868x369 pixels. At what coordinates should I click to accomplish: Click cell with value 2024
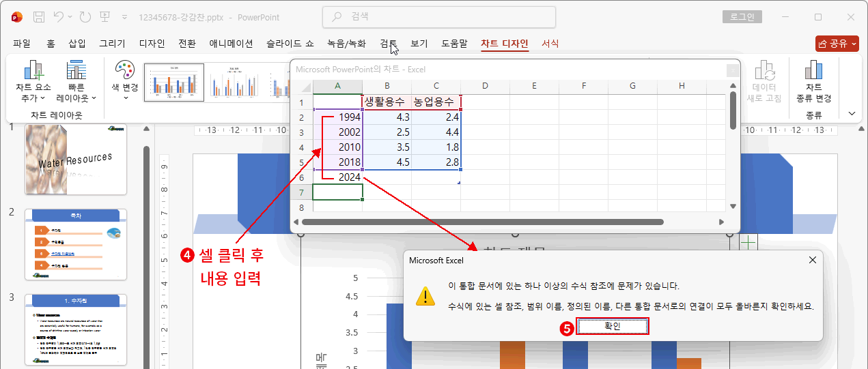pos(337,177)
